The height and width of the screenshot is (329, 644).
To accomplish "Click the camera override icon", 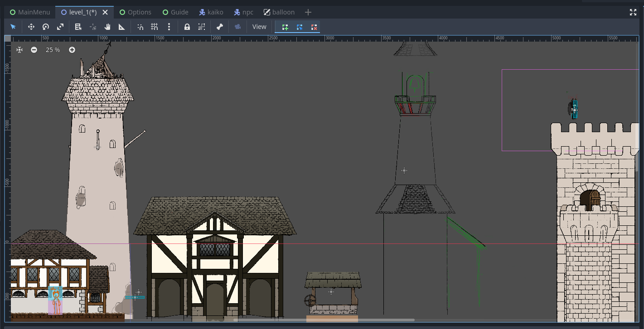I will (238, 27).
